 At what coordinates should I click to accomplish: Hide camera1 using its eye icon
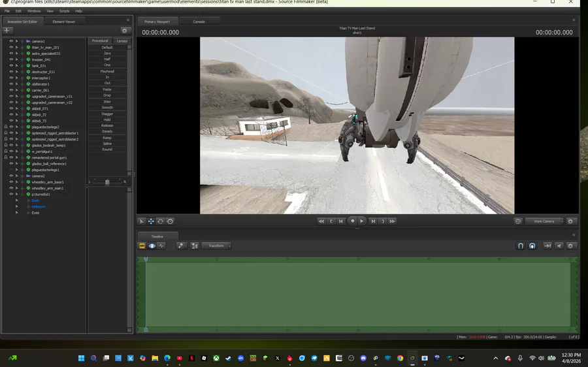pos(11,41)
